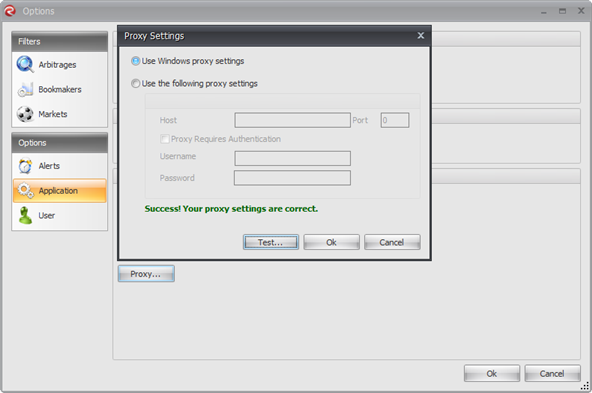Choose Use the following proxy settings option
592x393 pixels.
(135, 83)
